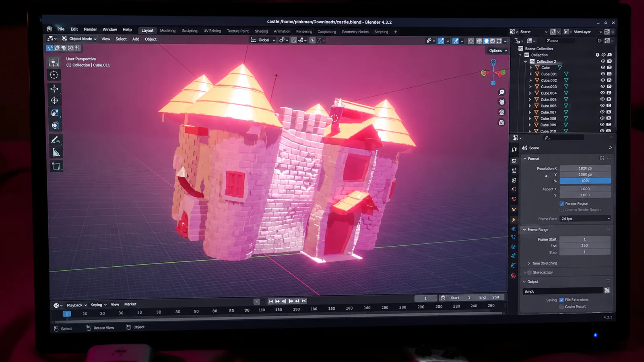644x362 pixels.
Task: Select the Add Cube tool
Action: click(x=56, y=166)
